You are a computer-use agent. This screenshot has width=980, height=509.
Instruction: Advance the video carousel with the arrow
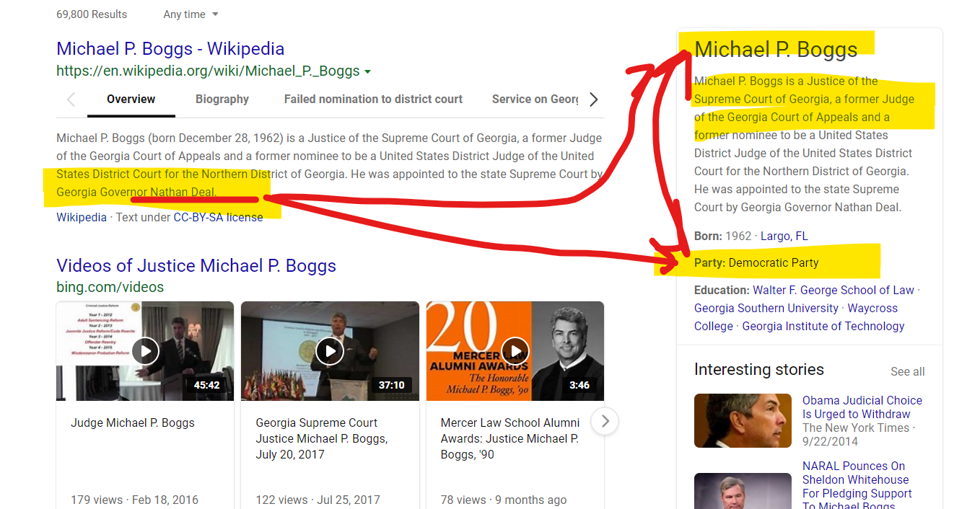tap(605, 421)
